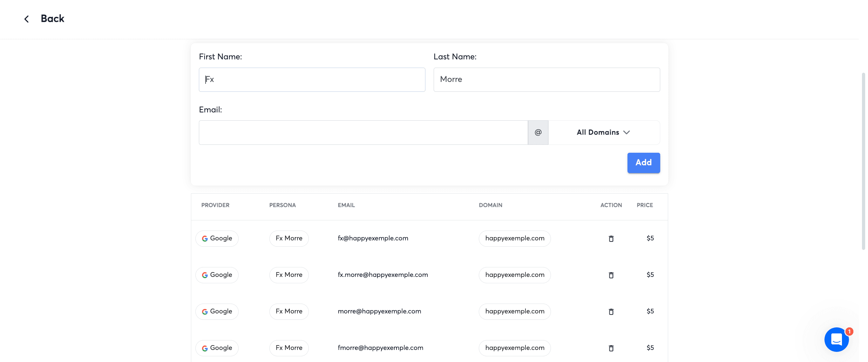Click the page's vertical scrollbar thumb

863,161
